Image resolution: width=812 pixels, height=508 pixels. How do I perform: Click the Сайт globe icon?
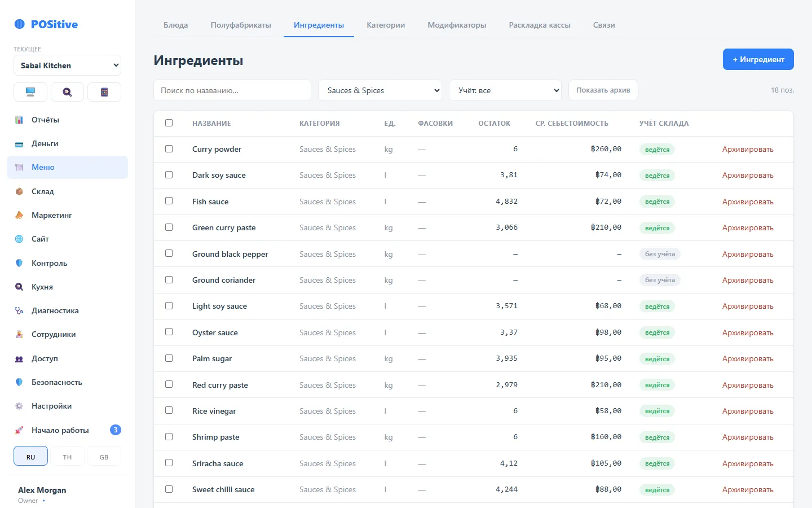pyautogui.click(x=19, y=239)
